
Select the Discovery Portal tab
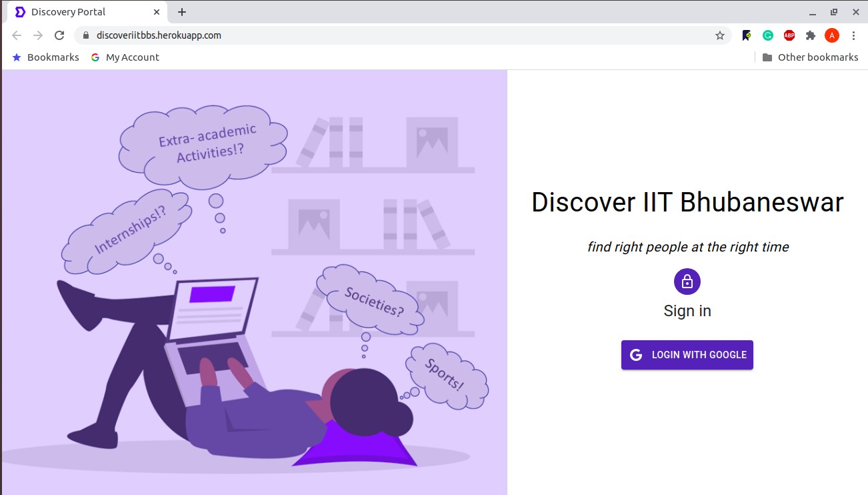click(87, 12)
